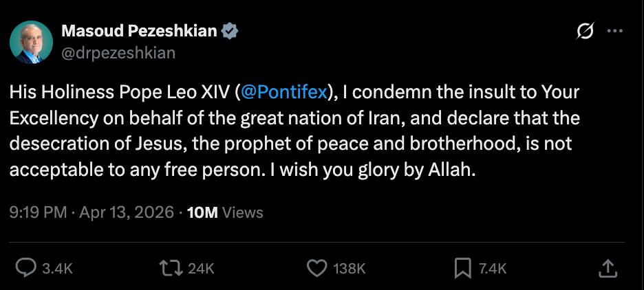Click the 9:19 PM timestamp
644x290 pixels.
coord(38,212)
